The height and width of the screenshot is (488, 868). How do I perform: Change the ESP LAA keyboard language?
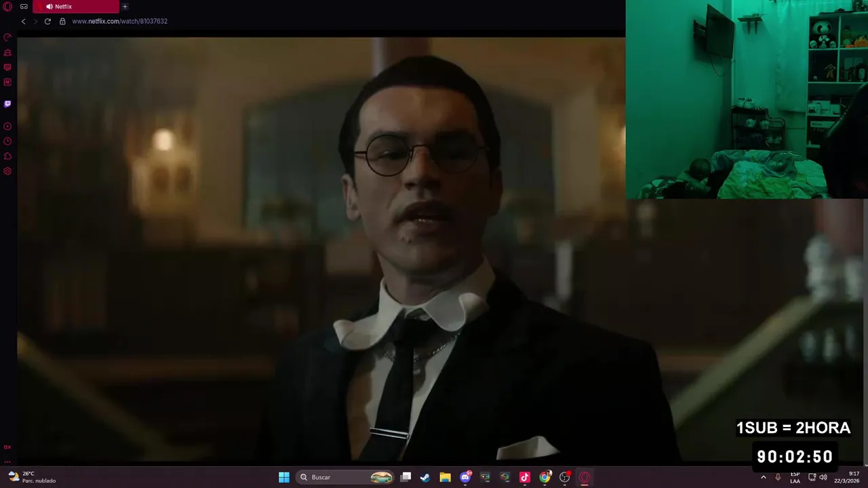coord(795,477)
